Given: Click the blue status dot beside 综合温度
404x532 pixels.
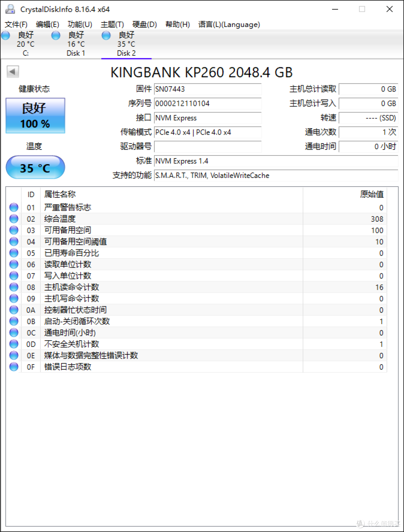Looking at the screenshot, I should point(13,219).
